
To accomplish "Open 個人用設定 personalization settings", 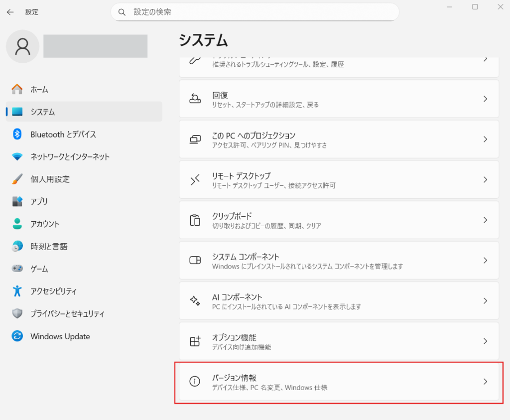I will pyautogui.click(x=50, y=179).
